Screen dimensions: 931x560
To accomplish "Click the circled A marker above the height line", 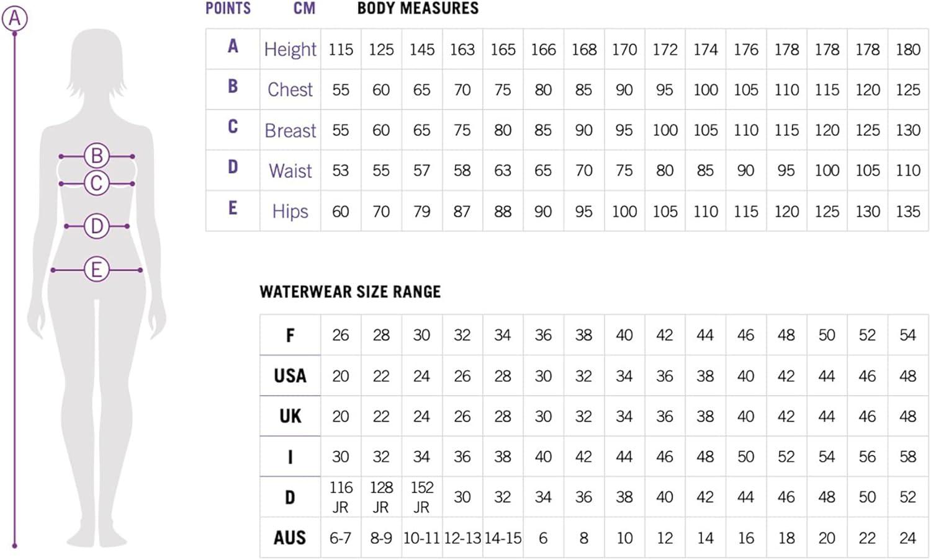I will coord(15,18).
